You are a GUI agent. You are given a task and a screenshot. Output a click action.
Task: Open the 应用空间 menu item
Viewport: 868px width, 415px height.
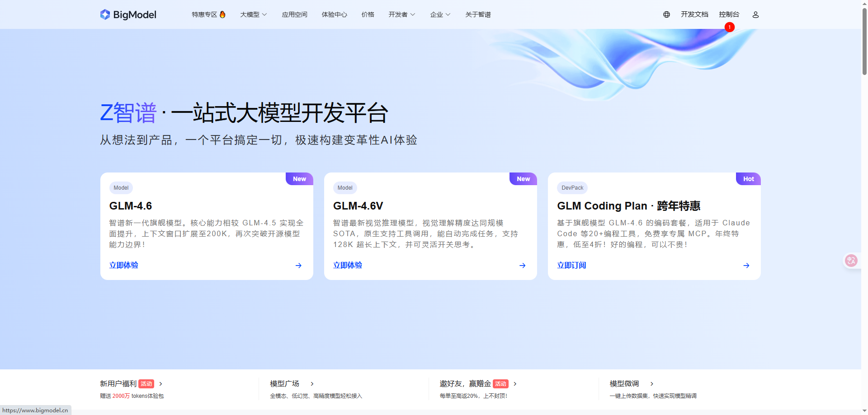pos(294,14)
